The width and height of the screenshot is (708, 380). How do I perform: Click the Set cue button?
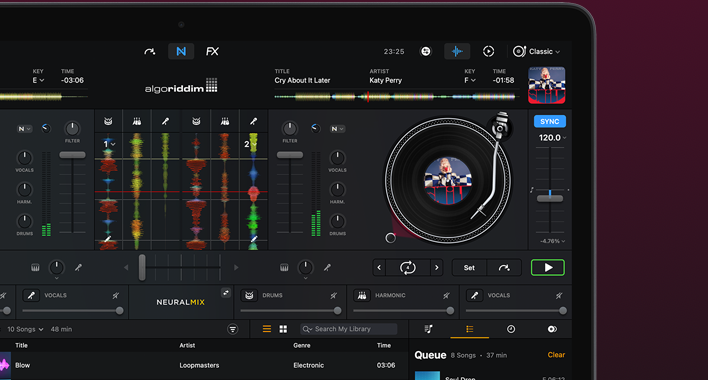click(469, 268)
